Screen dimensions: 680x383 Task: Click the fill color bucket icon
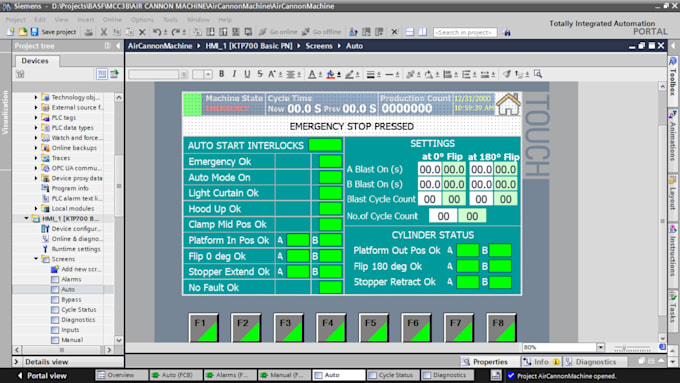pyautogui.click(x=330, y=74)
